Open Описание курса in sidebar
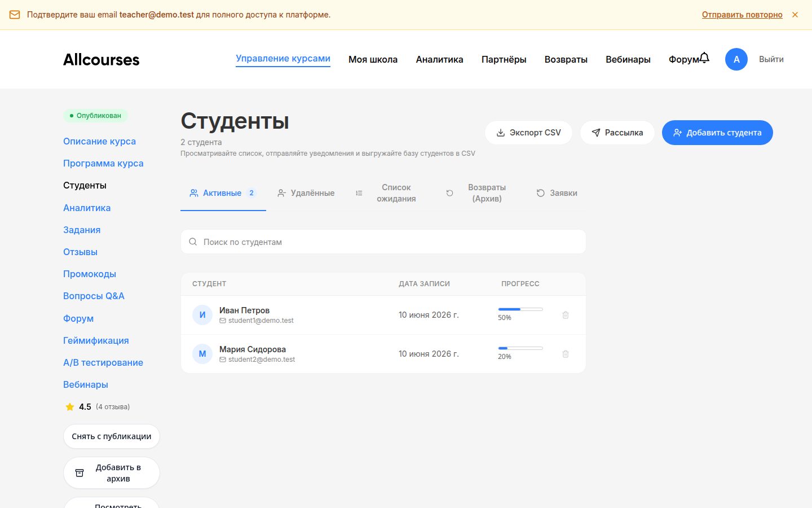The width and height of the screenshot is (812, 508). (x=99, y=141)
